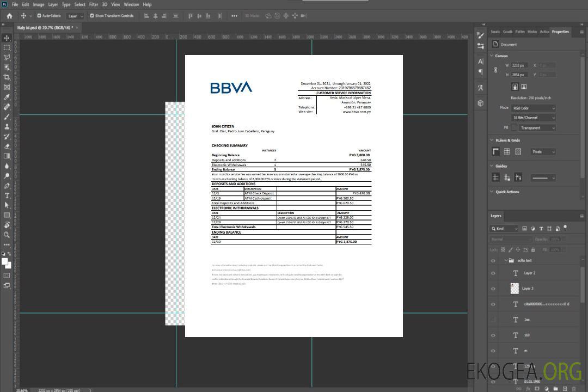Select the Clone Stamp tool
The width and height of the screenshot is (588, 392).
[x=7, y=127]
